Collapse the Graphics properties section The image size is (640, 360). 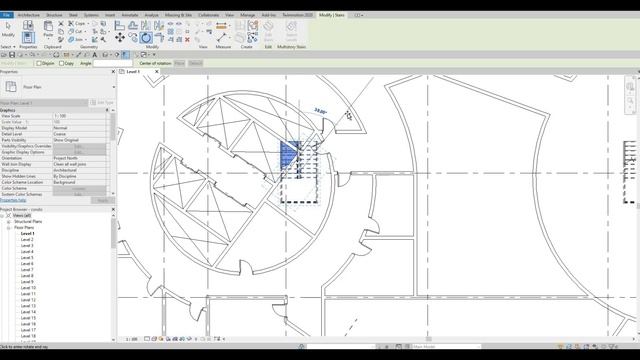(x=107, y=110)
